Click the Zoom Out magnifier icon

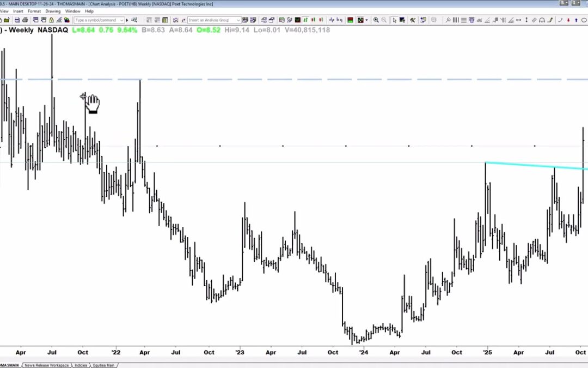[x=384, y=20]
